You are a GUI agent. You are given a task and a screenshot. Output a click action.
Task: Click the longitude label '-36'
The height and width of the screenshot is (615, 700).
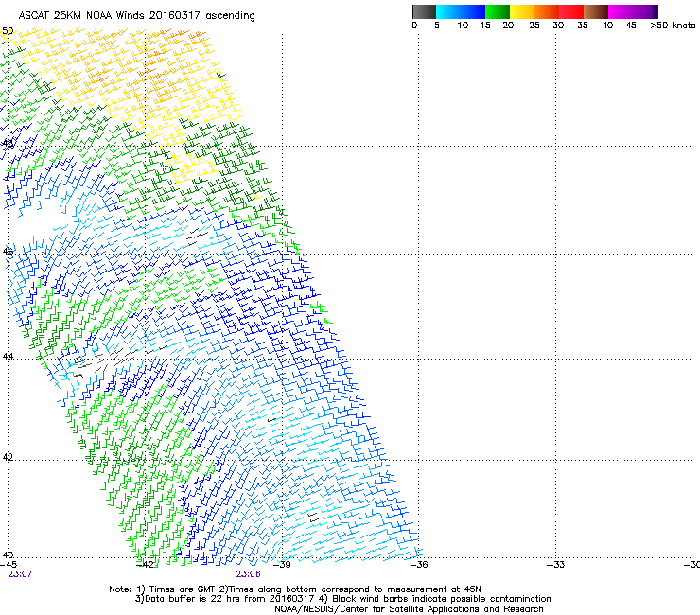click(419, 565)
